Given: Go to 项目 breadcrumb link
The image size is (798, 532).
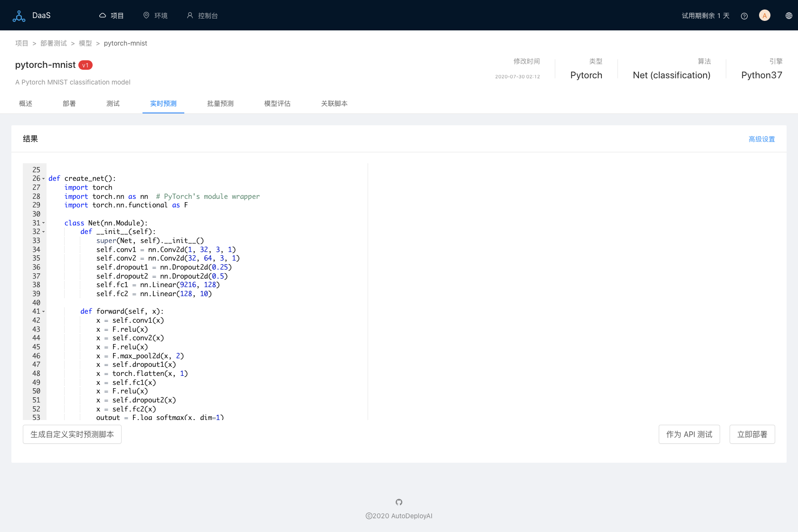Looking at the screenshot, I should (22, 43).
